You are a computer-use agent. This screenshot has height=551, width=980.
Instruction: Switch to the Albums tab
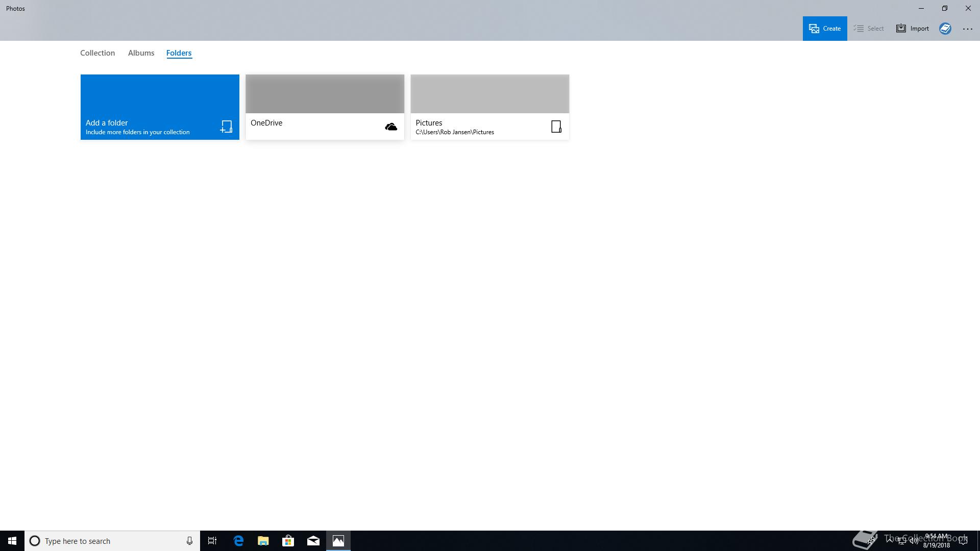point(141,53)
